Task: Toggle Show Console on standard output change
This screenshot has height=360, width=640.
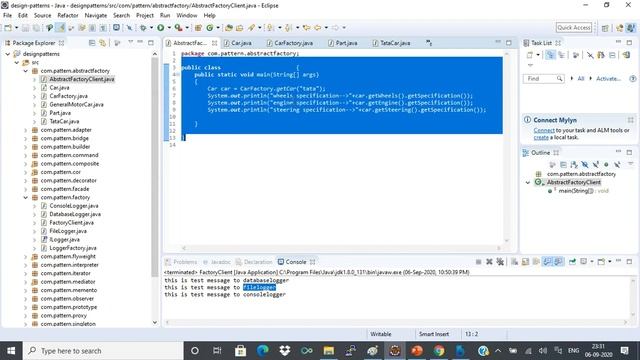Action: (547, 262)
